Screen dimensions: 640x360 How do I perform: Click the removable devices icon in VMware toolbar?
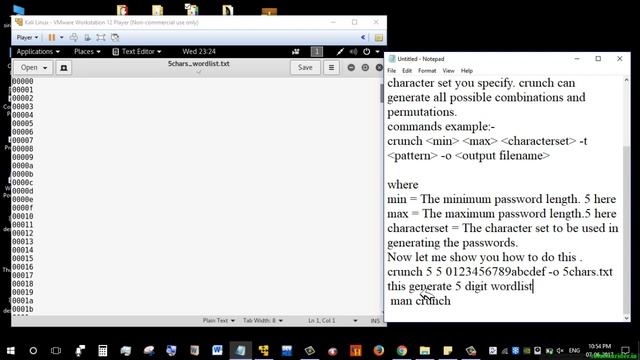(x=87, y=38)
